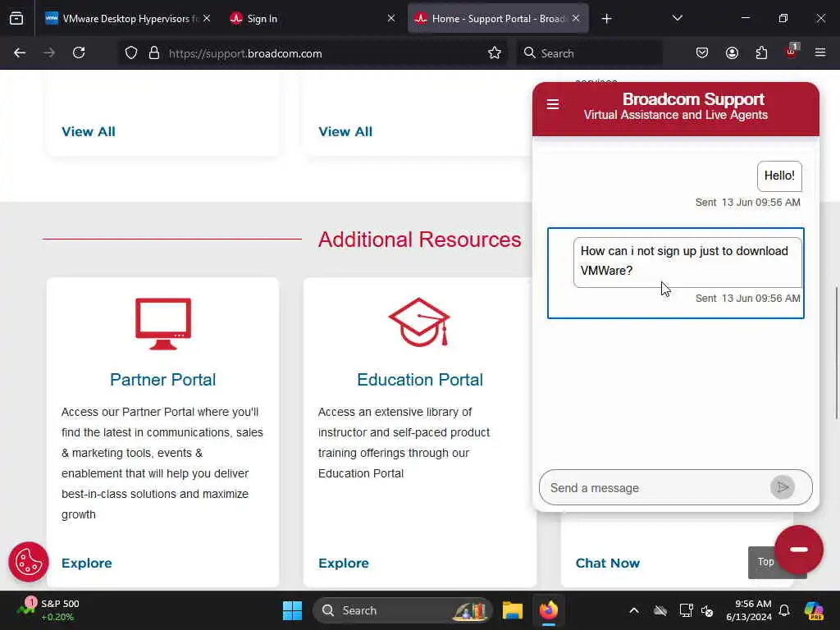
Task: Show hidden system tray icons
Action: [634, 610]
